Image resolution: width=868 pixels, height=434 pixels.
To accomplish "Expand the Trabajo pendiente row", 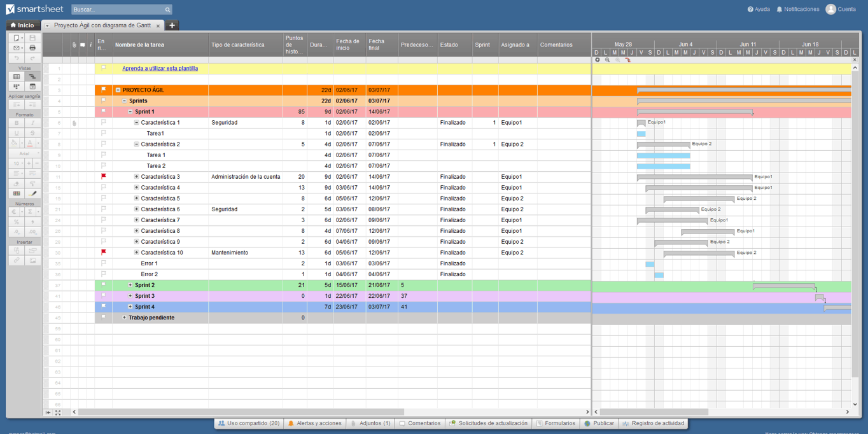I will tap(124, 318).
